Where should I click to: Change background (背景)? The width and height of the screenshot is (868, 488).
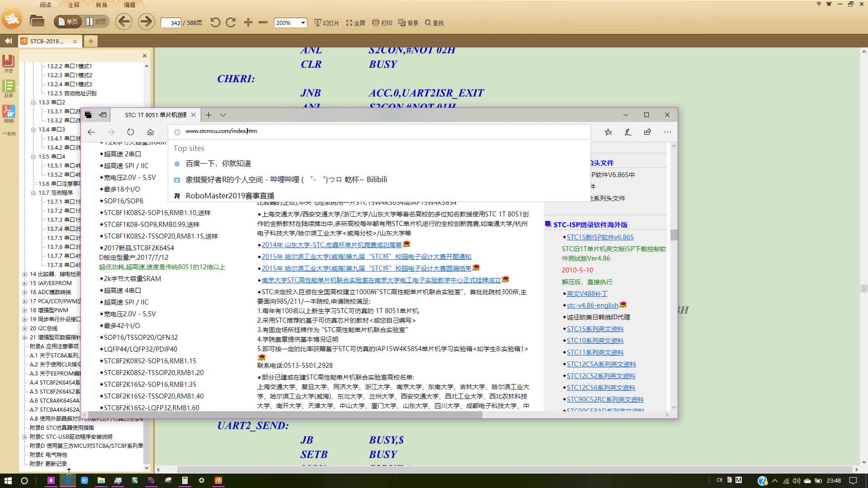point(408,23)
